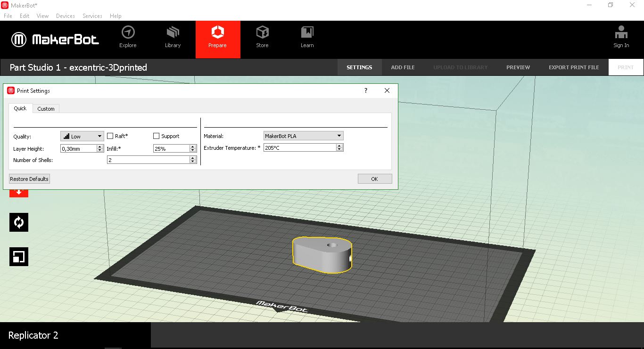Open the Material dropdown MakerBot PLA

coord(303,136)
